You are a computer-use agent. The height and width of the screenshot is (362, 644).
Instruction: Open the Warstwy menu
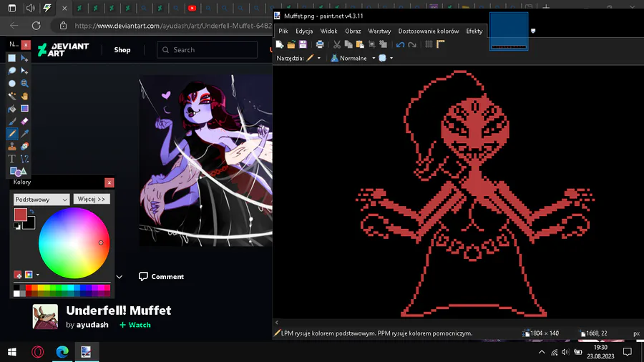point(379,31)
